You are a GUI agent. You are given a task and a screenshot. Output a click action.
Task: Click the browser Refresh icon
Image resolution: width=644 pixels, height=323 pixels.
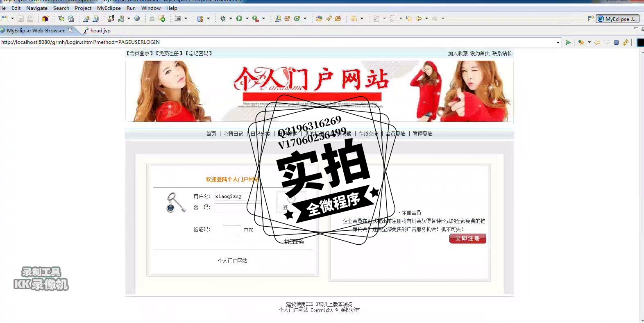point(626,42)
